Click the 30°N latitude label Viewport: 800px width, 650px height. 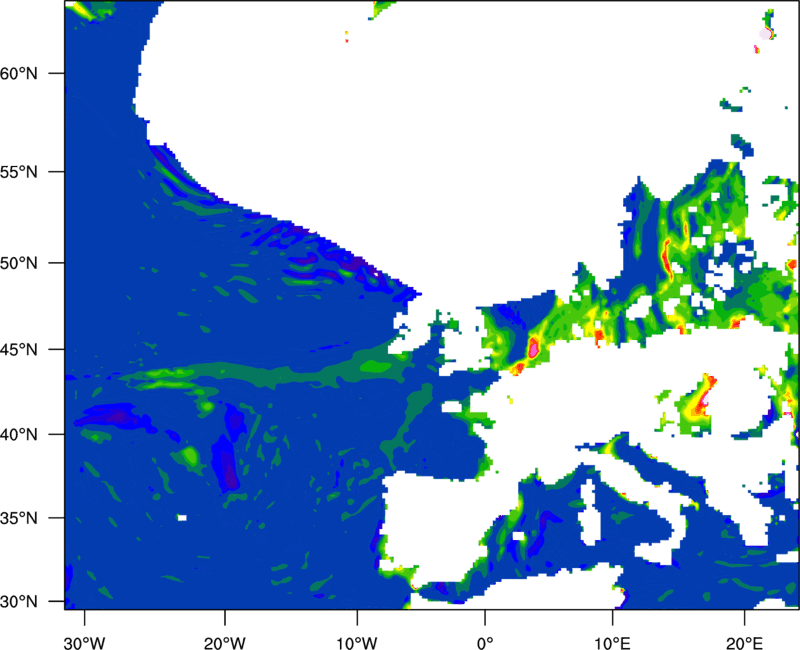click(x=19, y=602)
